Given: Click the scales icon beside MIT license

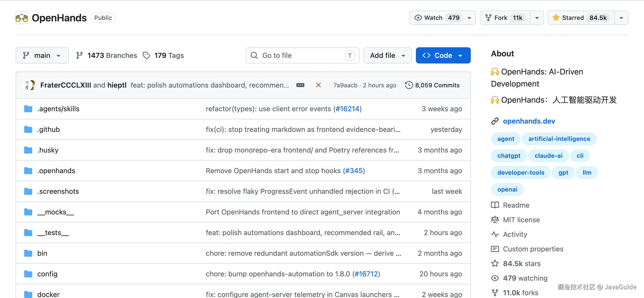Looking at the screenshot, I should (495, 220).
